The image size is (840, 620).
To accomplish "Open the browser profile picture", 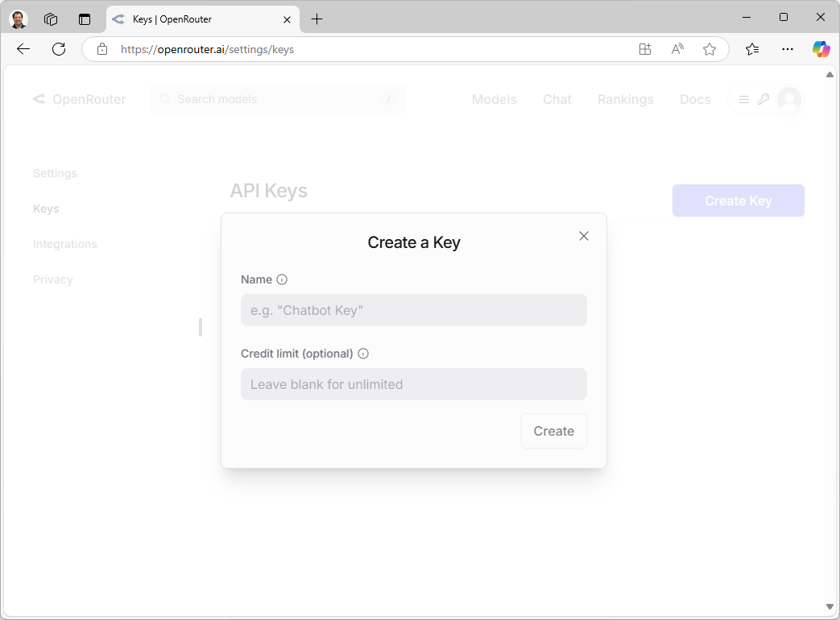I will [x=19, y=19].
